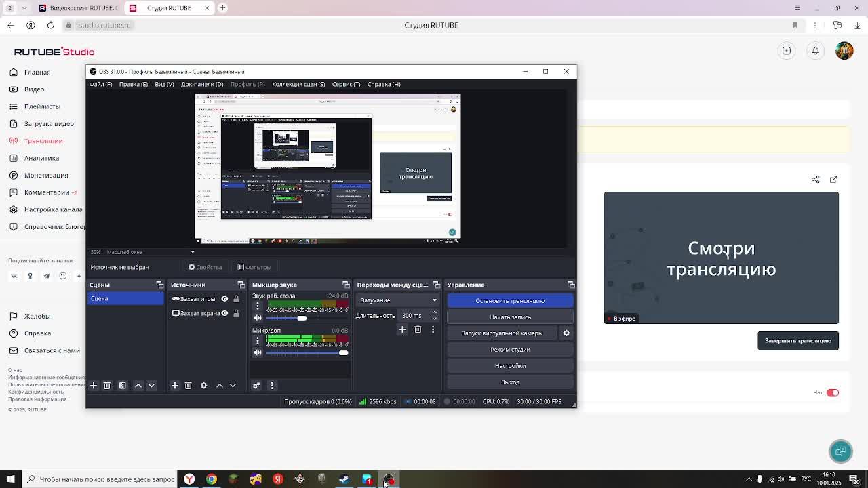868x488 pixels.
Task: Open advanced audio properties gears icon
Action: tap(256, 385)
